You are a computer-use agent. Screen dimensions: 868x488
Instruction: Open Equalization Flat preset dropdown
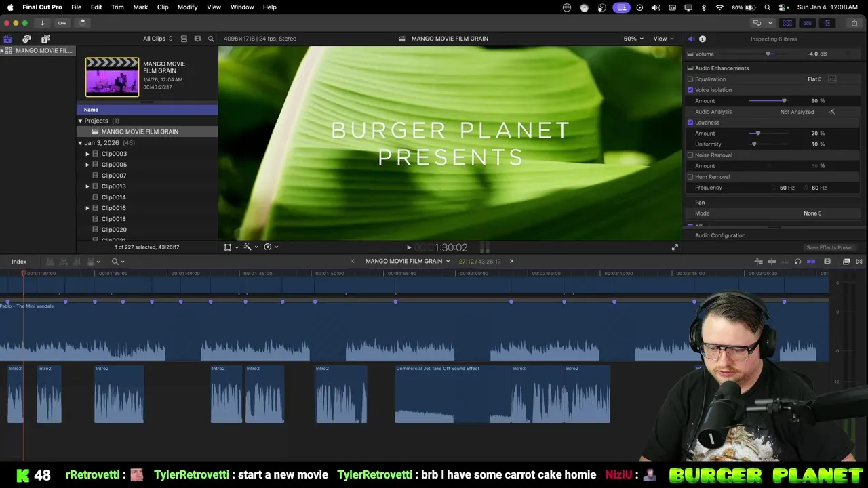click(x=814, y=79)
